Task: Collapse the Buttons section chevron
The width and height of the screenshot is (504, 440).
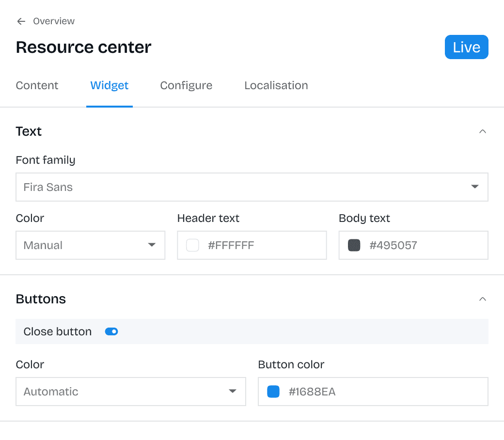Action: pos(482,299)
